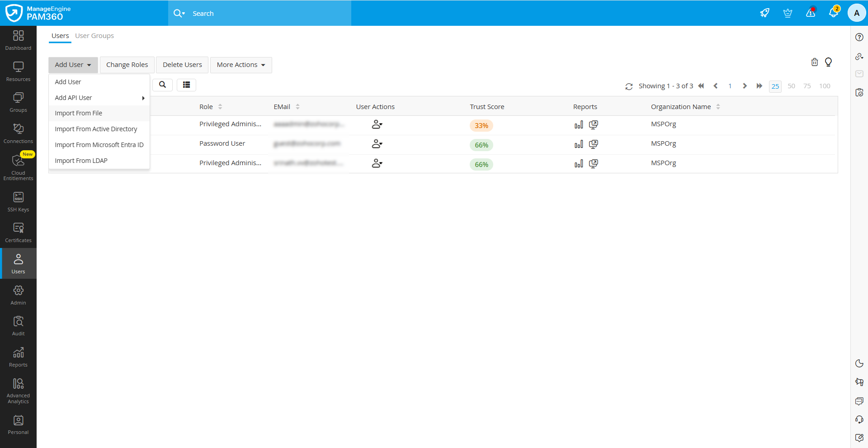Open the Add User dropdown
This screenshot has width=868, height=448.
tap(72, 65)
